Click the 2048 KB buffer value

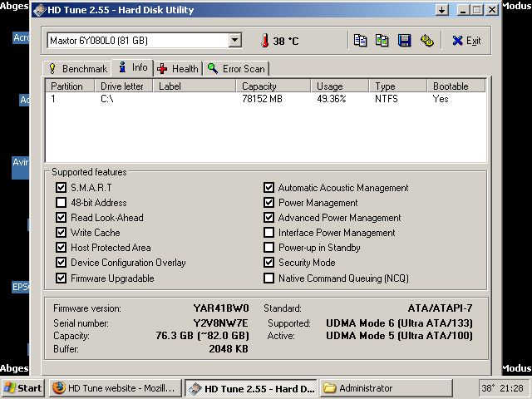[x=229, y=348]
